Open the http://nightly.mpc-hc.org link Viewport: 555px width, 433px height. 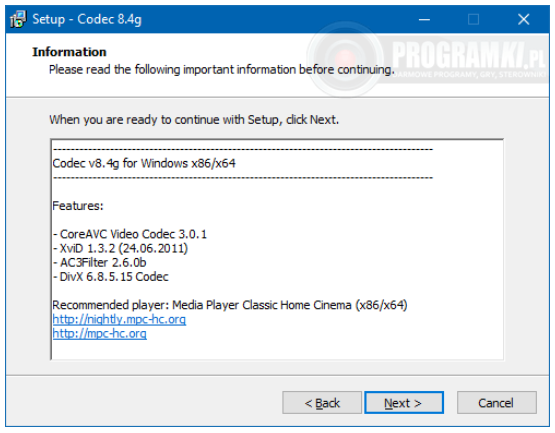[119, 319]
